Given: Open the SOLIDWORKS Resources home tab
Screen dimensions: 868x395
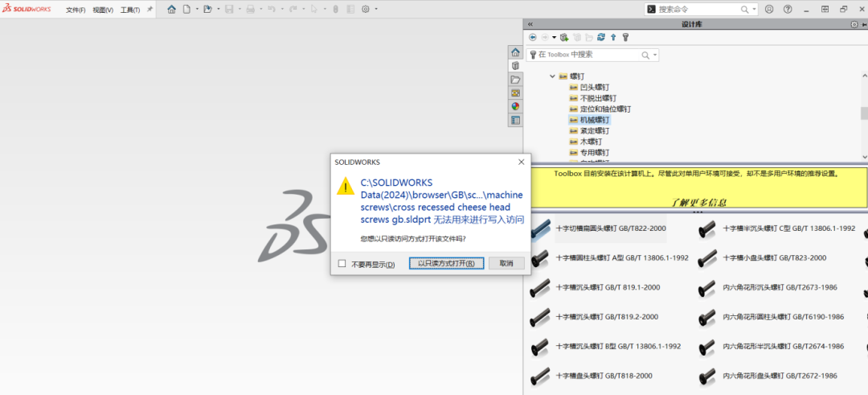Looking at the screenshot, I should coord(515,52).
